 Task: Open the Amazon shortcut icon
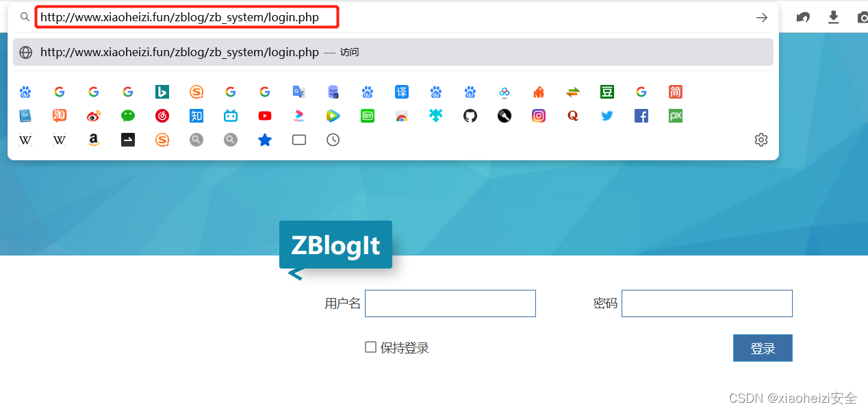[x=93, y=140]
